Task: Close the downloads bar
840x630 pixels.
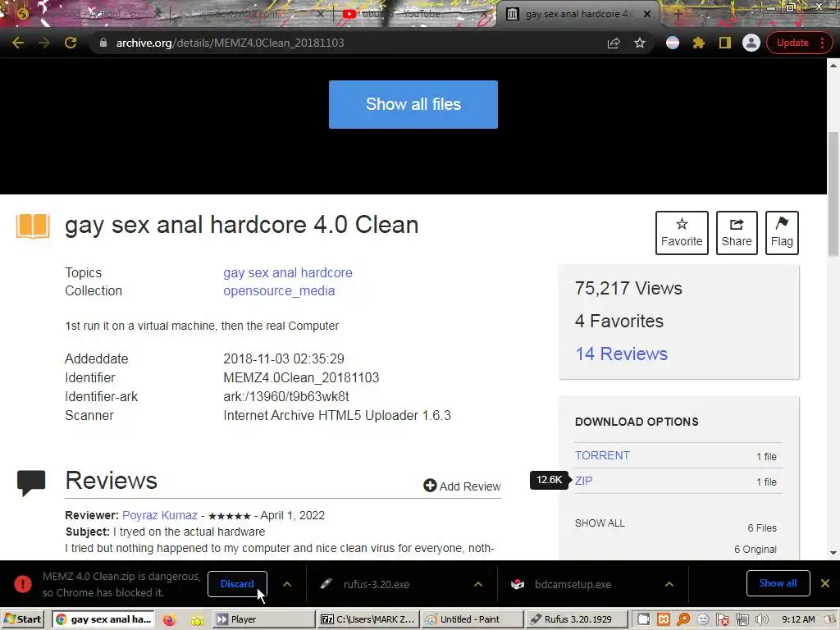Action: coord(825,583)
